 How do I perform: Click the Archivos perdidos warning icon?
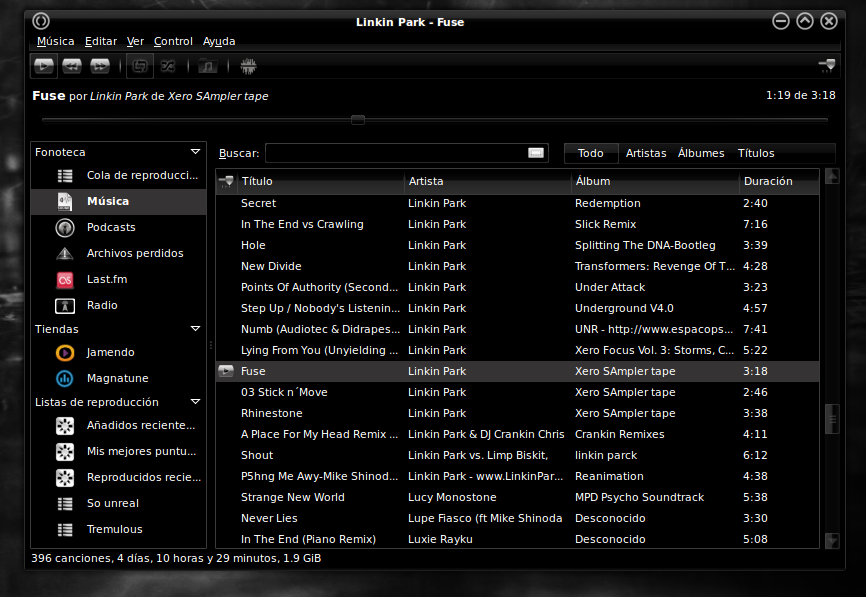click(x=65, y=253)
